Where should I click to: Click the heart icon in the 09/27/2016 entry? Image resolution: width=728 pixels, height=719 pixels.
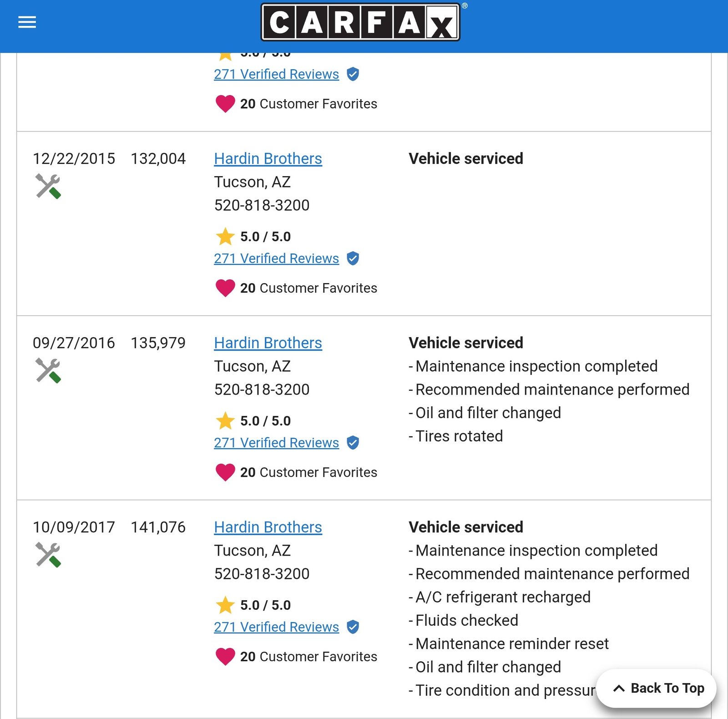pyautogui.click(x=225, y=472)
